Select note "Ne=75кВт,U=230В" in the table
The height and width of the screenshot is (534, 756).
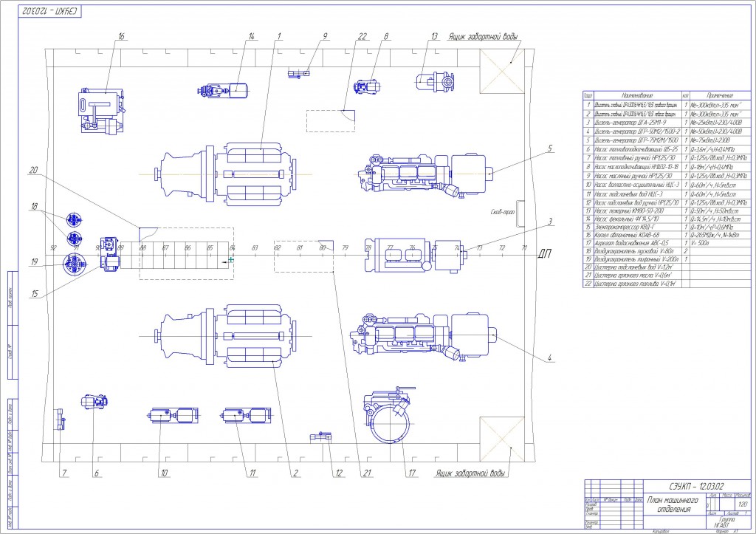coord(711,140)
